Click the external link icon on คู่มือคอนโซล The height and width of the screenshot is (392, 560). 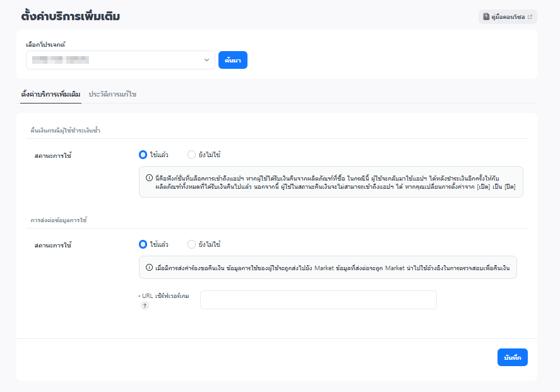coord(530,17)
